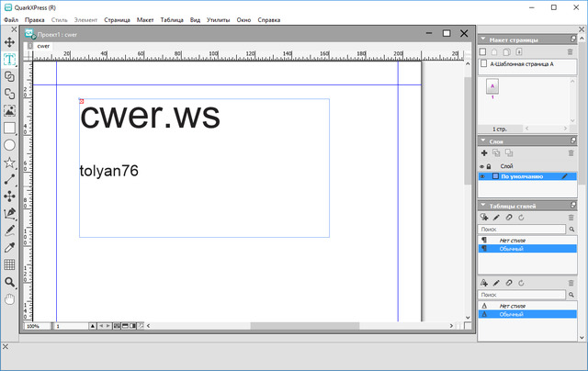
Task: Toggle visibility eye of По умолчанию layer
Action: pos(482,176)
